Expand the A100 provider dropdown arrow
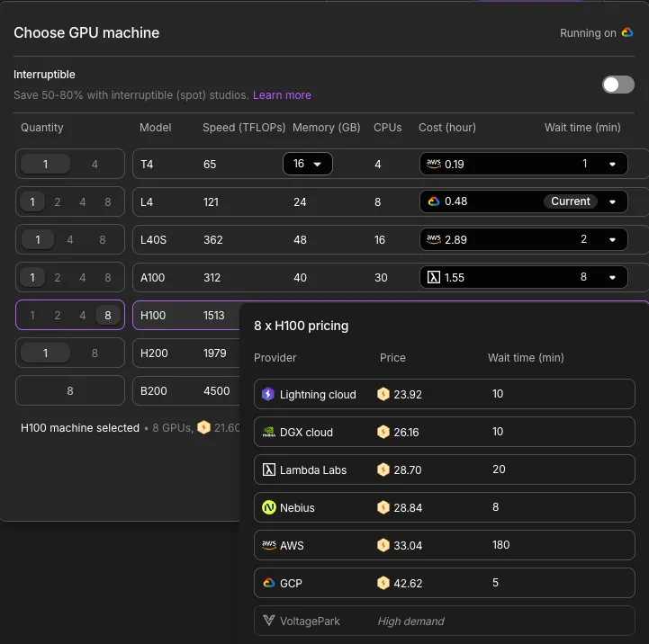The image size is (649, 644). (x=612, y=278)
